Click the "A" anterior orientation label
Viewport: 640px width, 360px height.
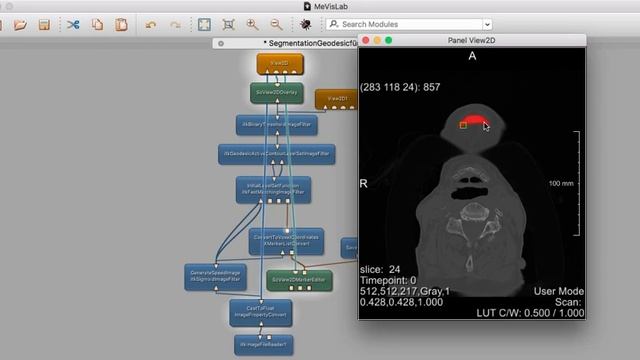click(x=472, y=56)
